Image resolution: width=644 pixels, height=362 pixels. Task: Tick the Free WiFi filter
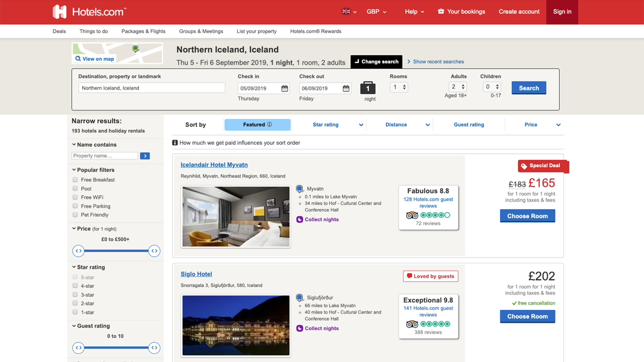pos(75,197)
